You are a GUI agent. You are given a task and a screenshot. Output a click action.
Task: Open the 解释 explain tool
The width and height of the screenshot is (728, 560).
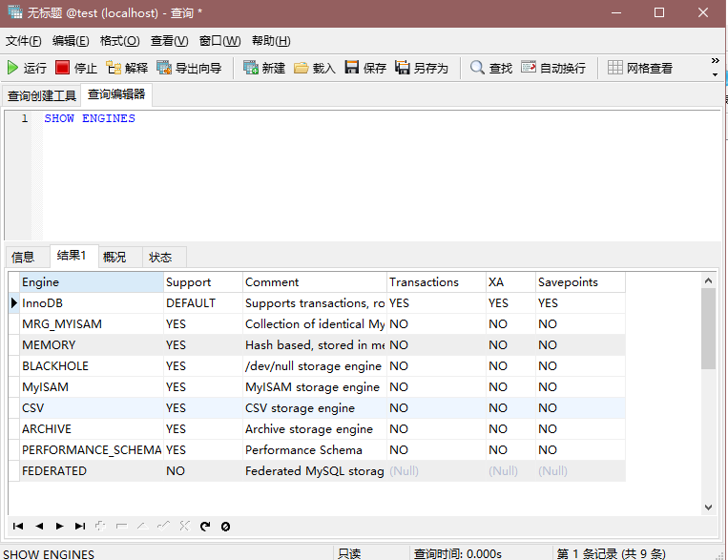tap(126, 68)
